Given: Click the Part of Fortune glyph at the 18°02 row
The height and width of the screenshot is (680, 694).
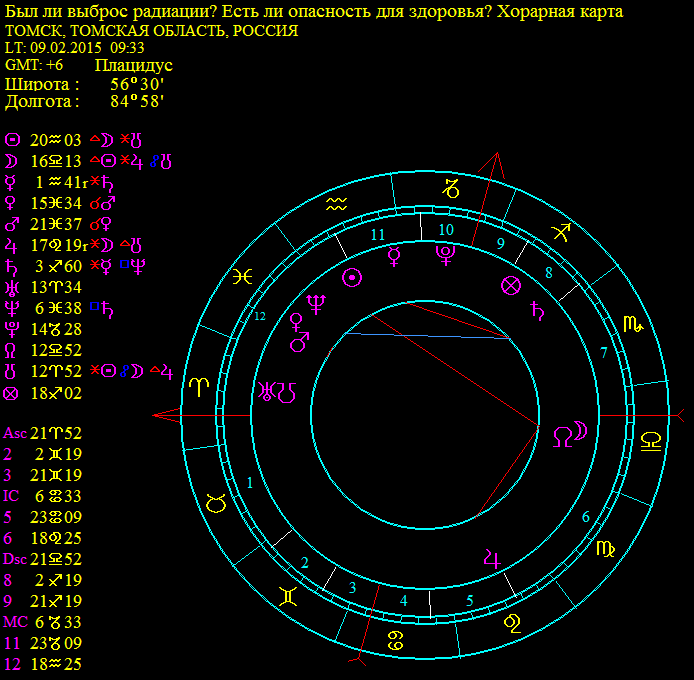Looking at the screenshot, I should pyautogui.click(x=11, y=393).
